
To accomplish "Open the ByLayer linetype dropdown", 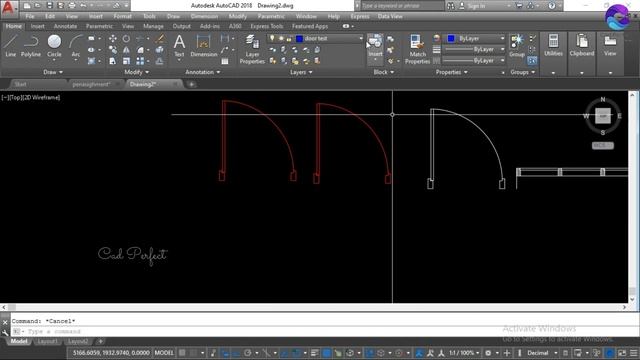I will [x=475, y=60].
